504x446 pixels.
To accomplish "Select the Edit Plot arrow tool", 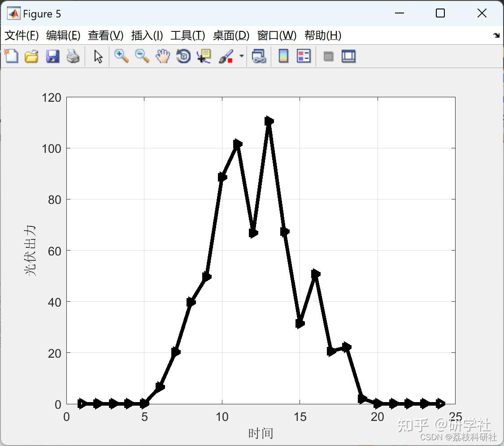I will (97, 56).
